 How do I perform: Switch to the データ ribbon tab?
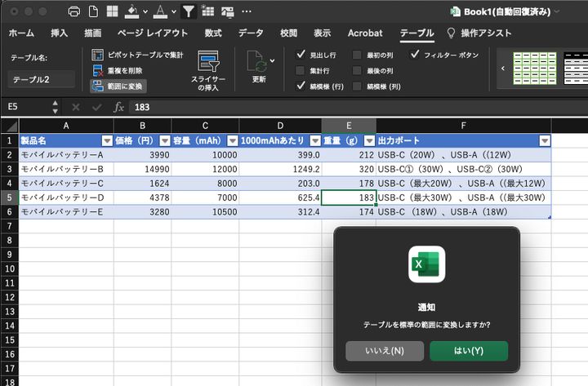point(251,33)
